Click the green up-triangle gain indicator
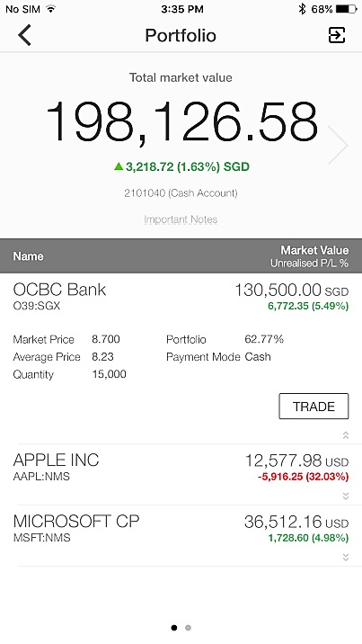The image size is (362, 644). point(119,166)
